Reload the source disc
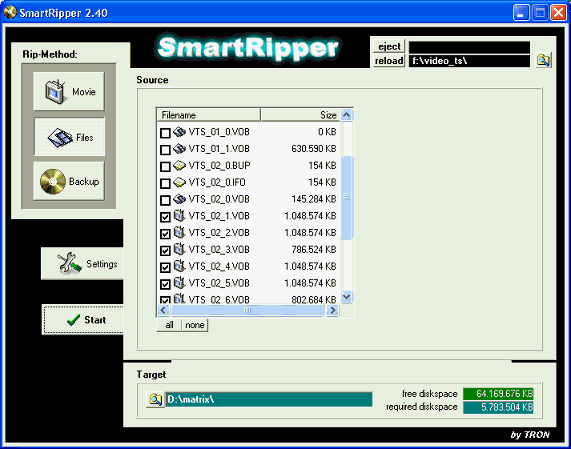Viewport: 571px width, 449px height. 389,60
